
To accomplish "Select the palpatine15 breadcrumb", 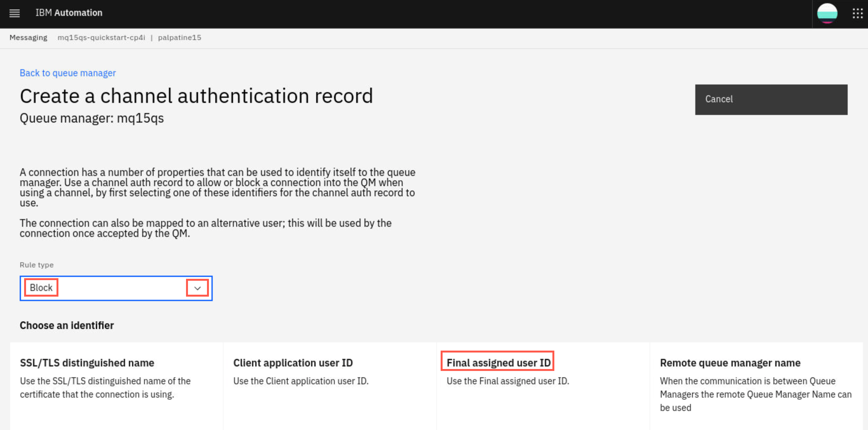I will (x=180, y=37).
